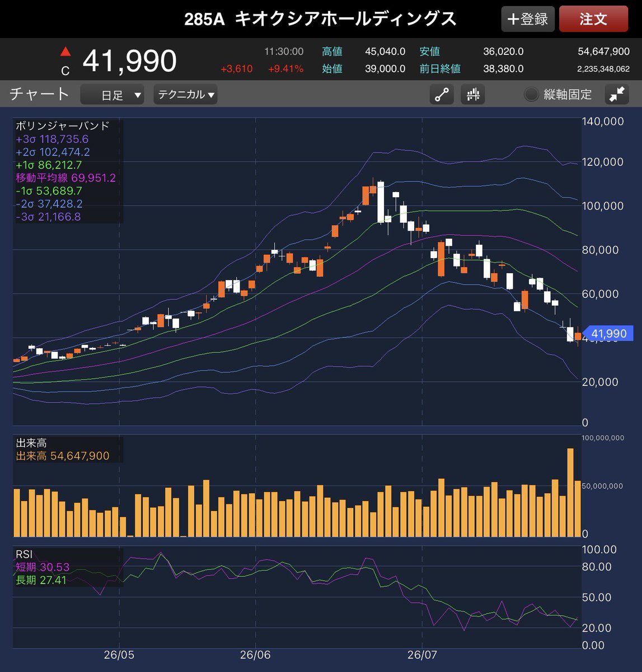Tap the 移動平均線 69,951.2 legend value
The image size is (642, 672).
pos(65,178)
